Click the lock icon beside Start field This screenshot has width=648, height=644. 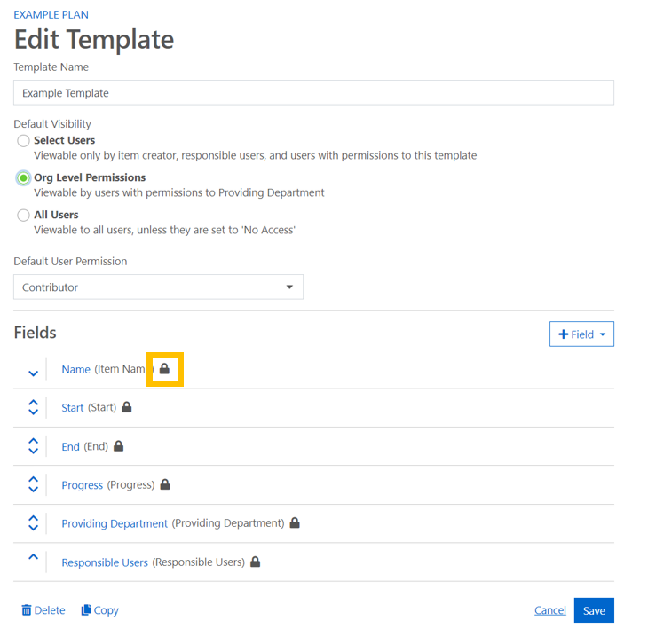click(x=127, y=407)
